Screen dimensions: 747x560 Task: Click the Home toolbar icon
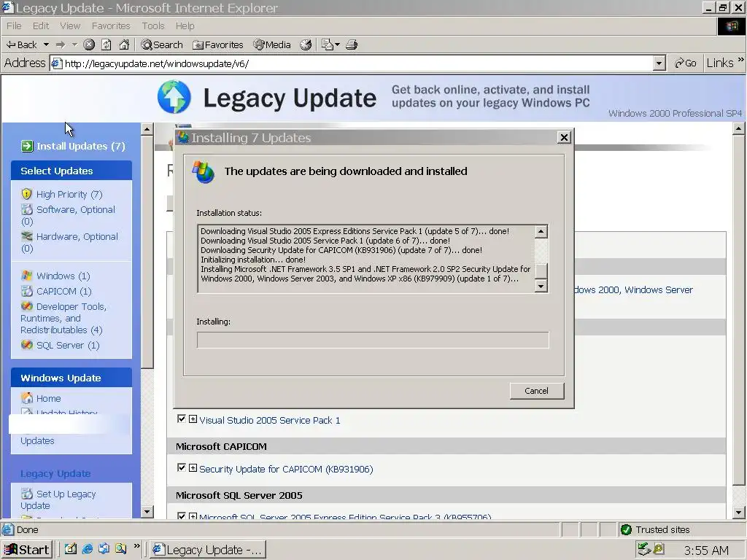(x=124, y=44)
